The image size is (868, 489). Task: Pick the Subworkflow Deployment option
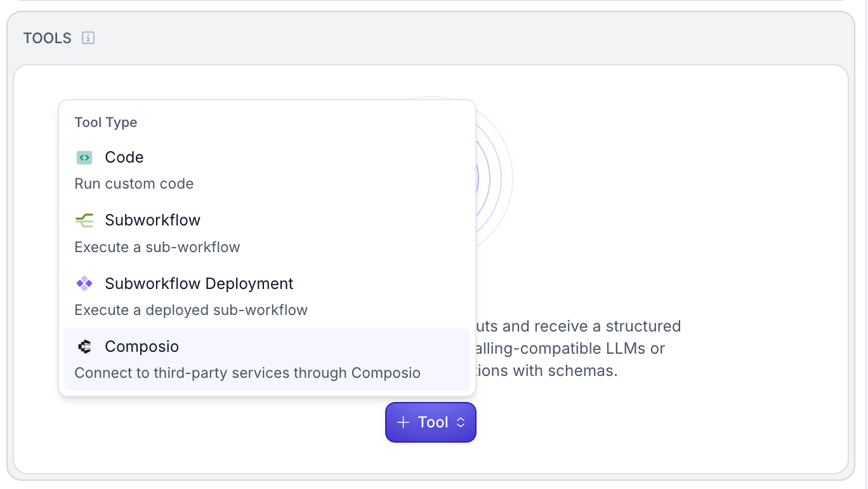point(199,283)
